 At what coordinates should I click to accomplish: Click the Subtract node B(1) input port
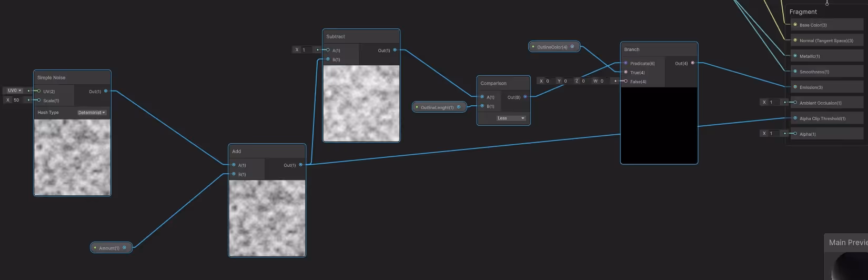[328, 59]
